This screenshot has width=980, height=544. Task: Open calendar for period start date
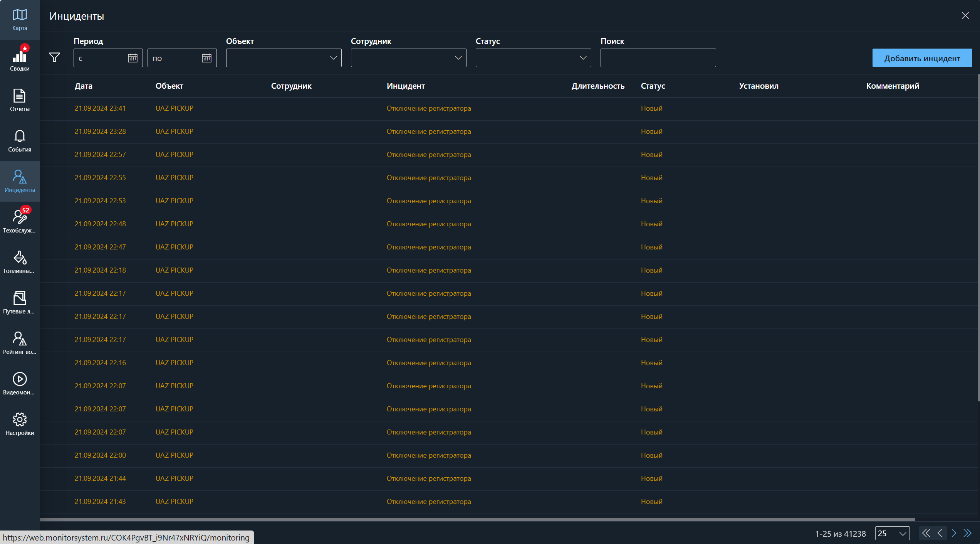pyautogui.click(x=133, y=58)
